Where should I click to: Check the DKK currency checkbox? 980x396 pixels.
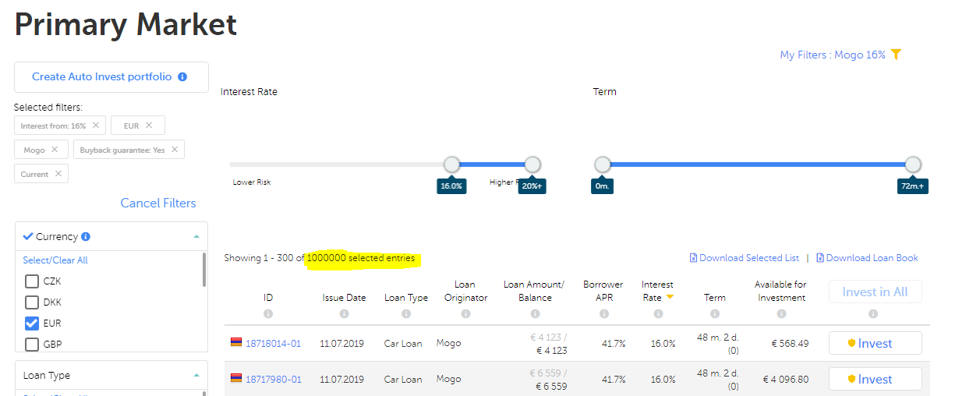[32, 302]
